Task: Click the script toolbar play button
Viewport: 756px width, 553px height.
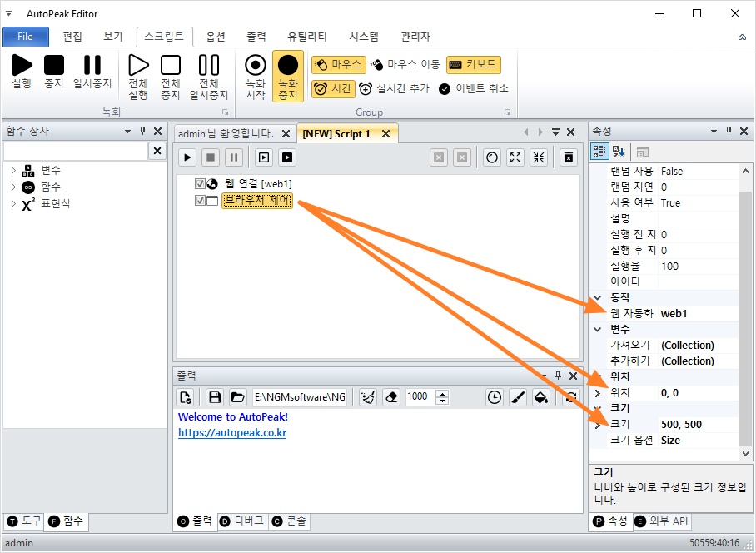Action: [187, 157]
